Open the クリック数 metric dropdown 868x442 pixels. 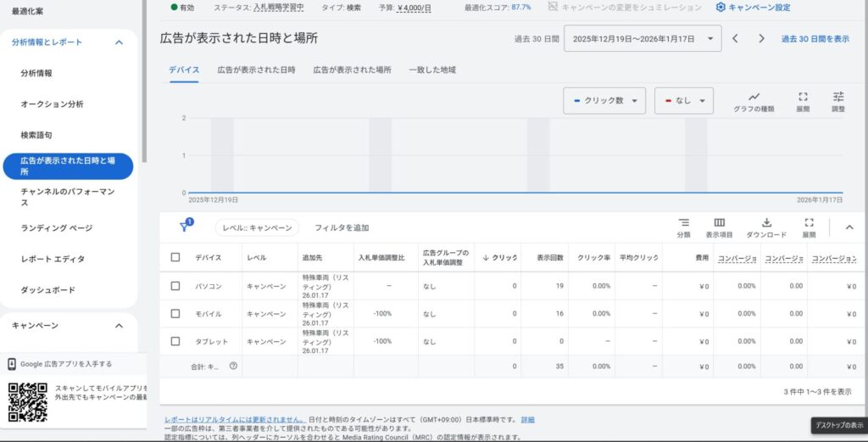[x=604, y=100]
